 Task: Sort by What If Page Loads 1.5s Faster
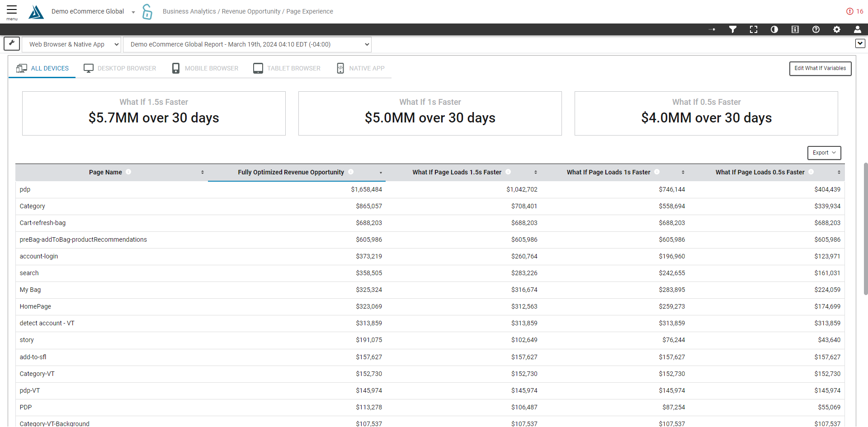click(536, 172)
